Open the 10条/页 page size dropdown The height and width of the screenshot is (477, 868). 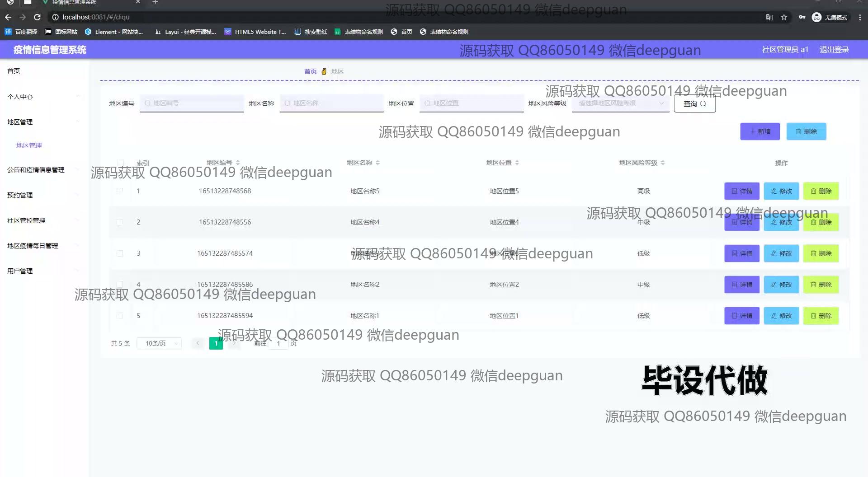click(159, 343)
